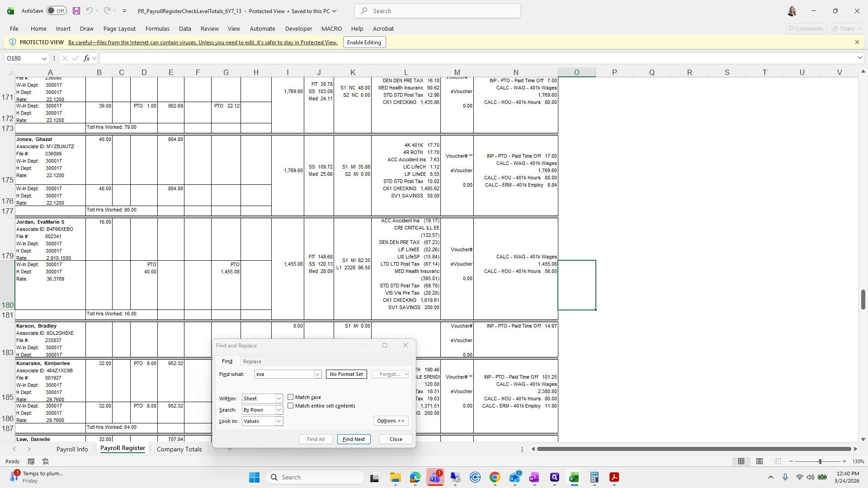Click the Undo arrow icon

[89, 11]
